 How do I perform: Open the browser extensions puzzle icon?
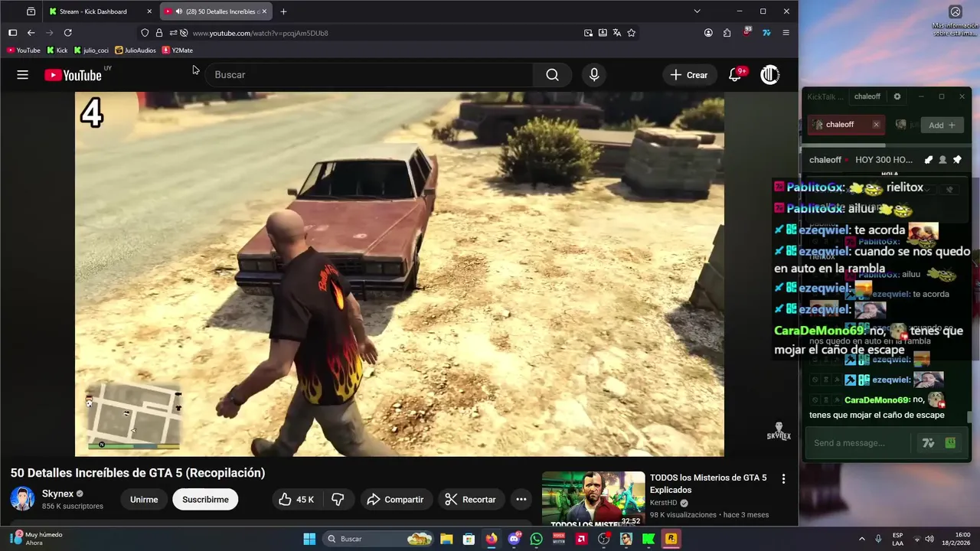[727, 33]
